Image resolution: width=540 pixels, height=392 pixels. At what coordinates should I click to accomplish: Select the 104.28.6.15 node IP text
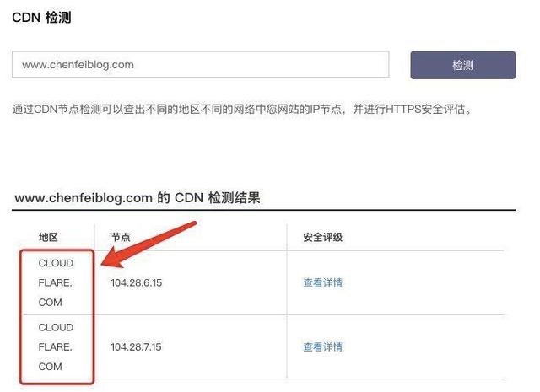click(137, 283)
